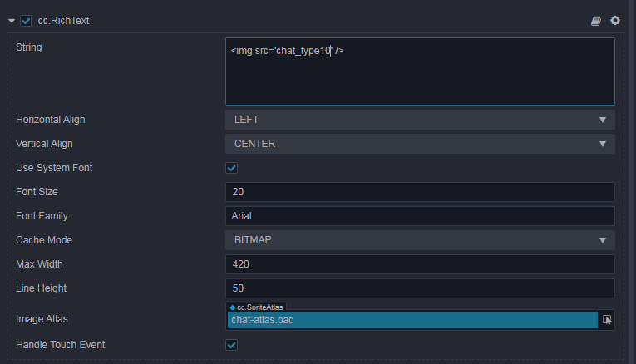
Task: Open the Vertical Align dropdown
Action: coord(420,144)
